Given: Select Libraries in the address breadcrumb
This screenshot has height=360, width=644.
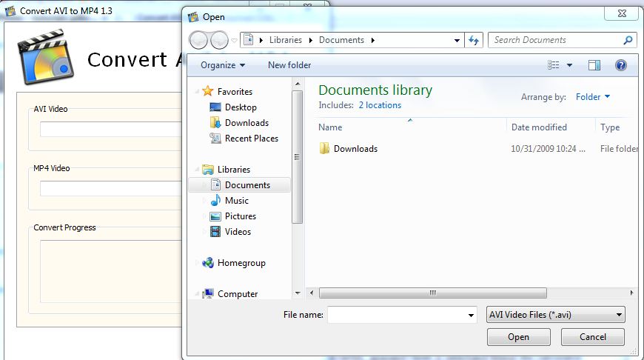Looking at the screenshot, I should pos(286,40).
